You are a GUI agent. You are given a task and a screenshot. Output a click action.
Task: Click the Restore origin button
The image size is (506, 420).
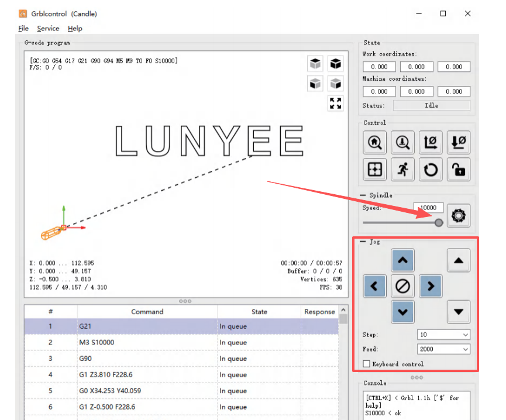(374, 170)
